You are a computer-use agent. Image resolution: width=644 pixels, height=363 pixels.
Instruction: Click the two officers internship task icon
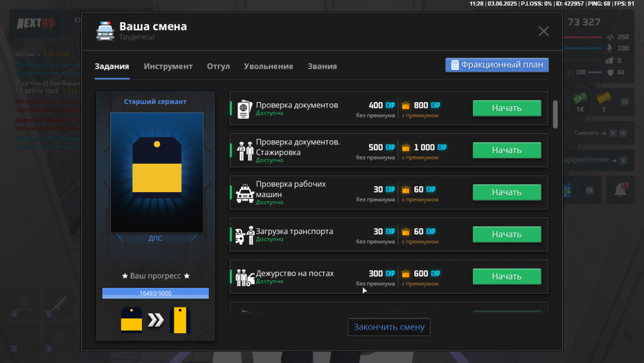pyautogui.click(x=245, y=151)
